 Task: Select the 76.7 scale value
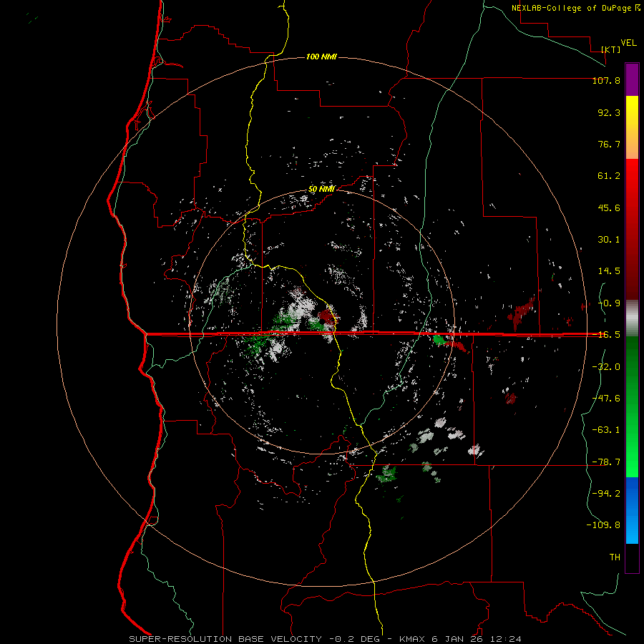[x=609, y=144]
